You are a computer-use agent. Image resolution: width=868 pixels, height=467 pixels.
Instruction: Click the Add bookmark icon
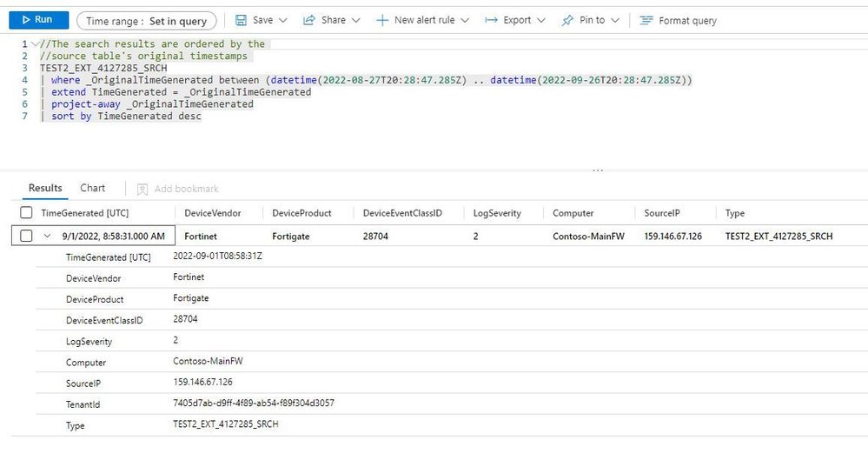coord(142,190)
